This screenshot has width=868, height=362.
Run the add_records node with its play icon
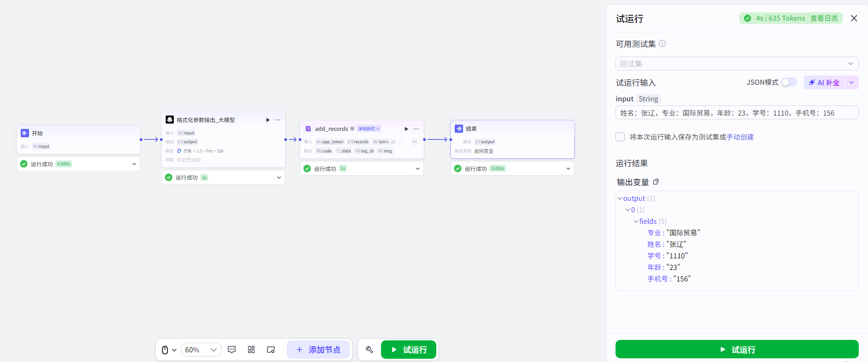pos(406,129)
